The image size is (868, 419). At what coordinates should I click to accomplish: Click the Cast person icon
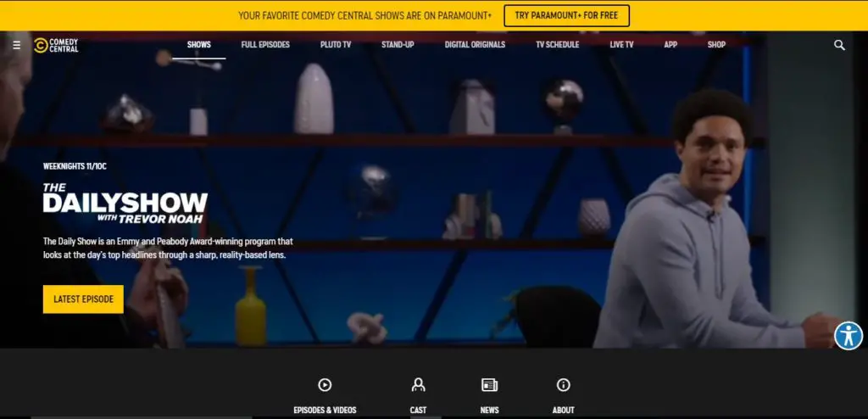[418, 384]
